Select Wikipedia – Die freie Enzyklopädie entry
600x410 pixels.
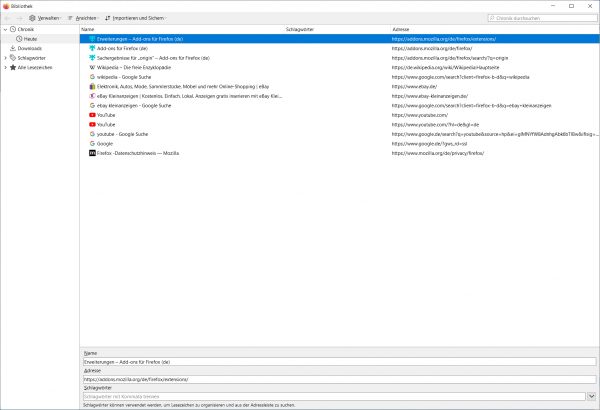coord(339,67)
